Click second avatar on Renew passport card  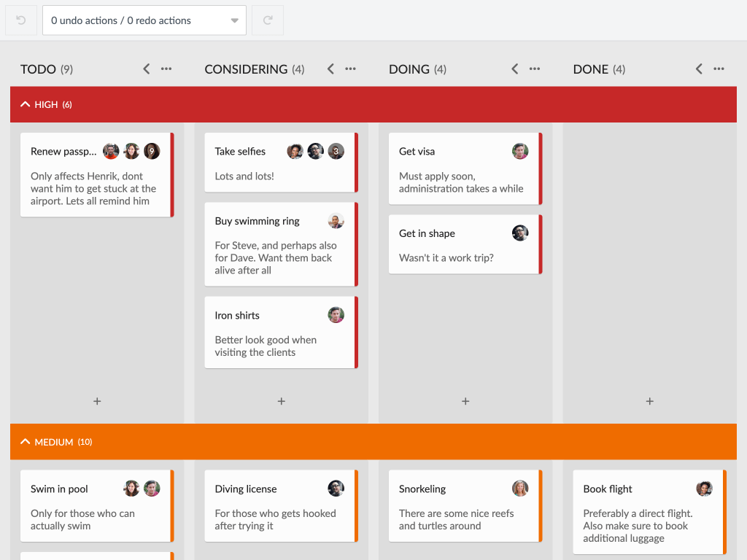[x=131, y=152]
